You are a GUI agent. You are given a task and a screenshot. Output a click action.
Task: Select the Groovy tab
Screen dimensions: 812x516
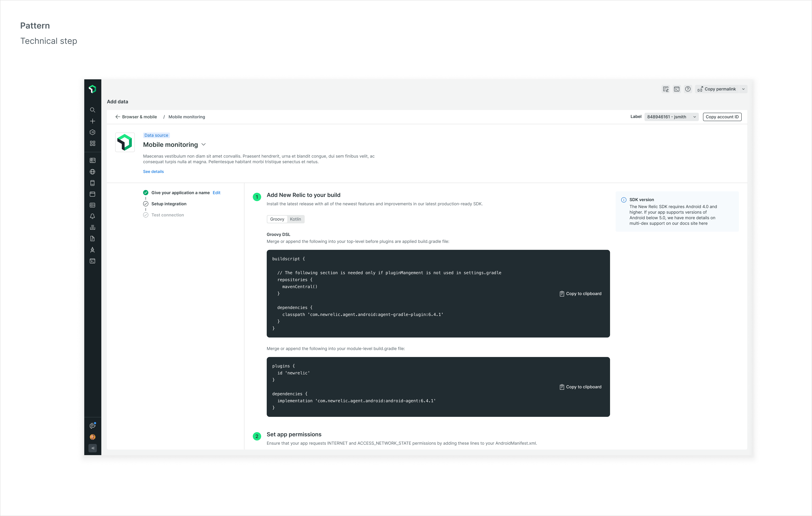(x=277, y=219)
